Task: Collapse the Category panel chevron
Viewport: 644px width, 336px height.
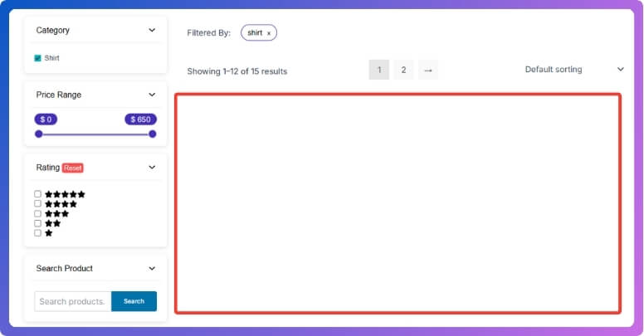Action: coord(152,30)
